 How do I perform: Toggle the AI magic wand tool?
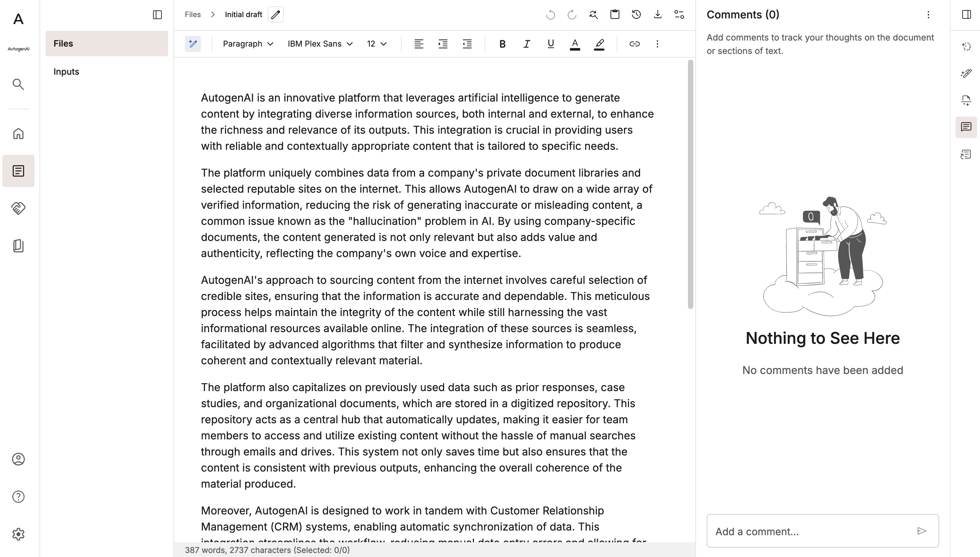click(193, 44)
